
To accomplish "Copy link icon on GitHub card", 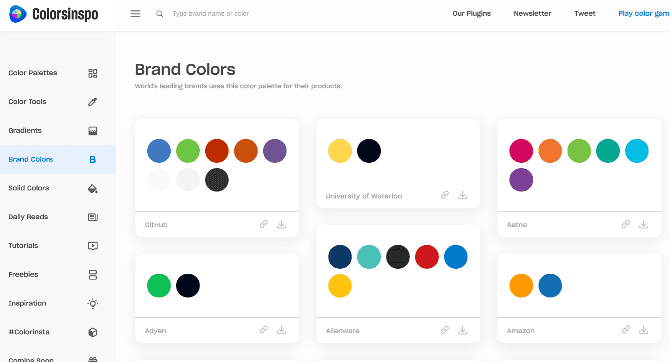I will (264, 224).
